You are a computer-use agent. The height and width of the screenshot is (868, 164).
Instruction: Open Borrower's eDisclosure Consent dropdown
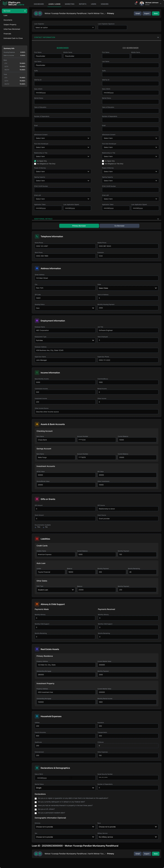click(x=63, y=138)
